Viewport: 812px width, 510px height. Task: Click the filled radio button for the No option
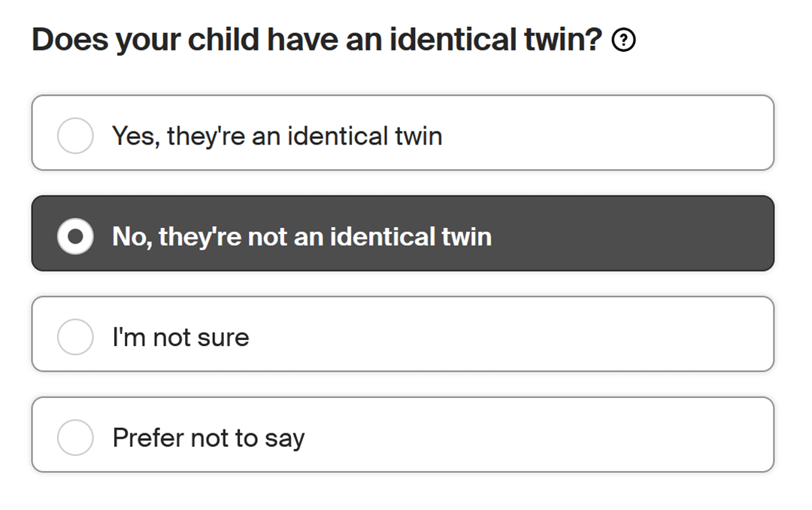[75, 237]
